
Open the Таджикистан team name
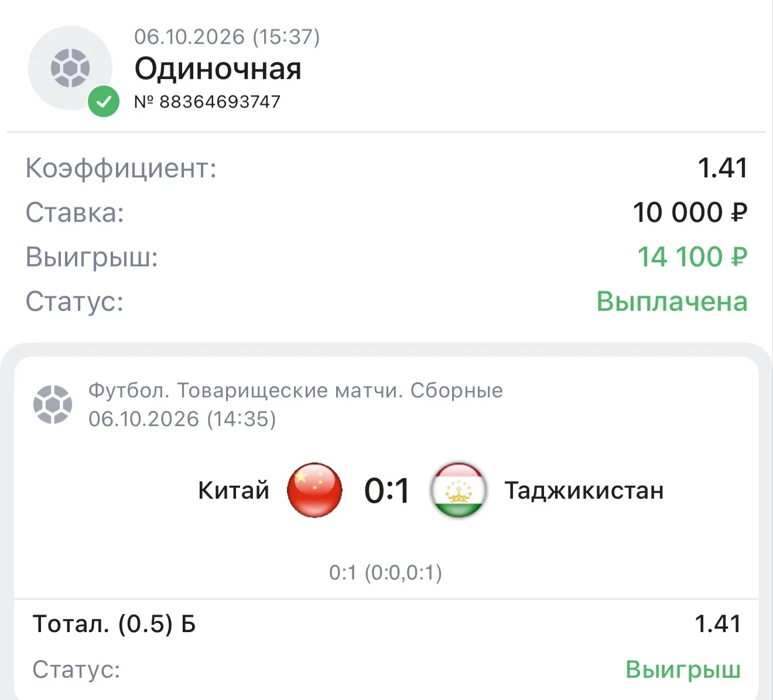coord(584,490)
